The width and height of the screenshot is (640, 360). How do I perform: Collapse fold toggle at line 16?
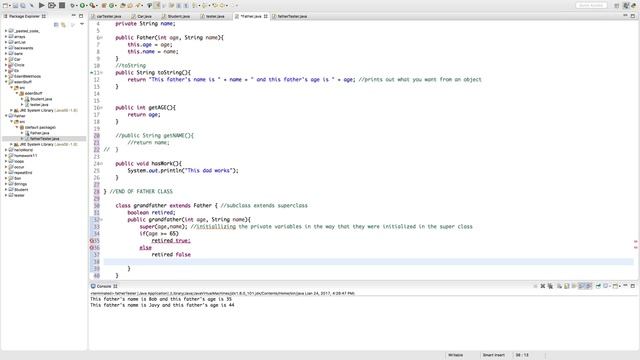point(101,108)
